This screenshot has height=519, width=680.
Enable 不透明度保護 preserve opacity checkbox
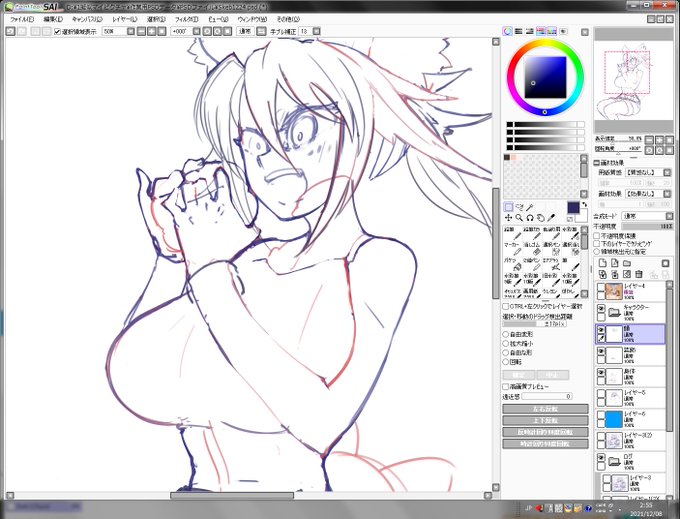597,235
